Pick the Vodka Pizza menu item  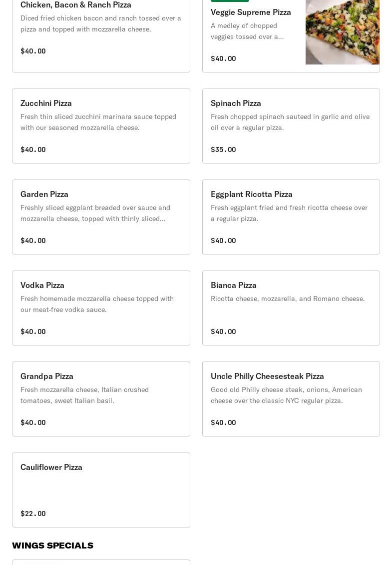[x=101, y=308]
